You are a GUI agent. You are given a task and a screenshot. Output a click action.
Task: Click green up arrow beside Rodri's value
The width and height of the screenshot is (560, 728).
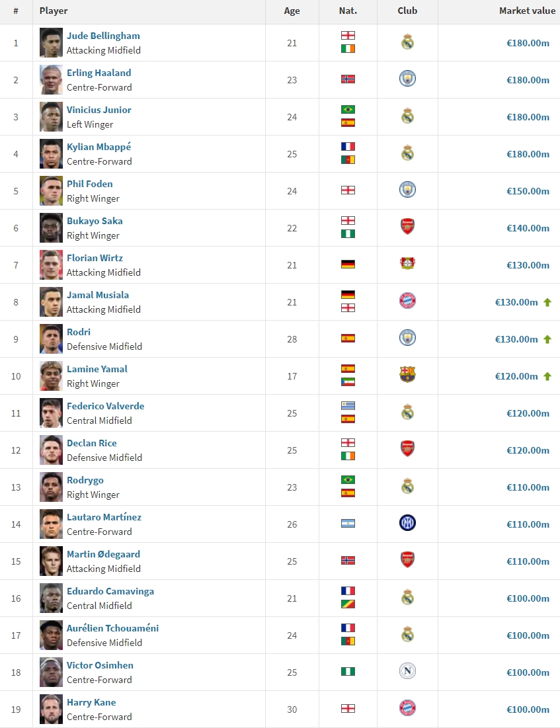point(547,339)
